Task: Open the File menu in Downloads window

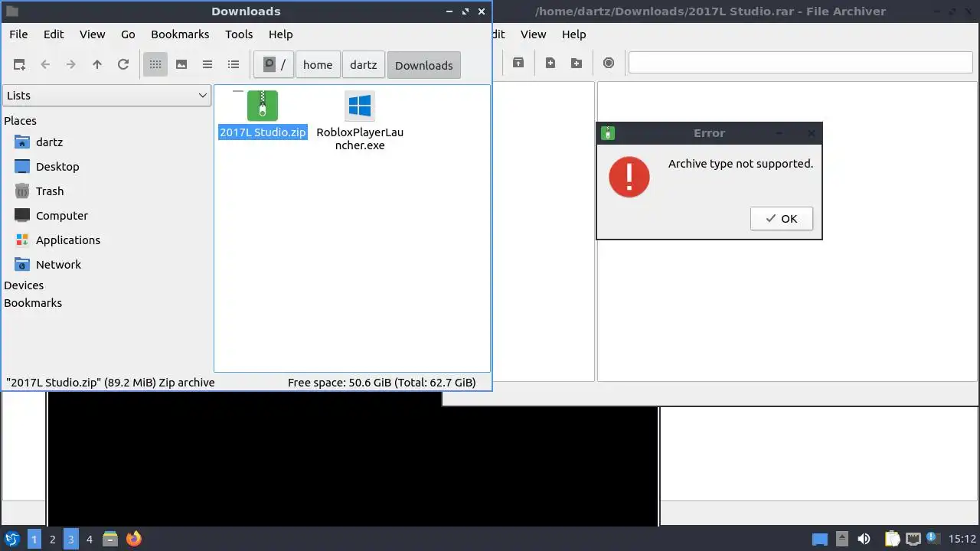Action: point(18,34)
